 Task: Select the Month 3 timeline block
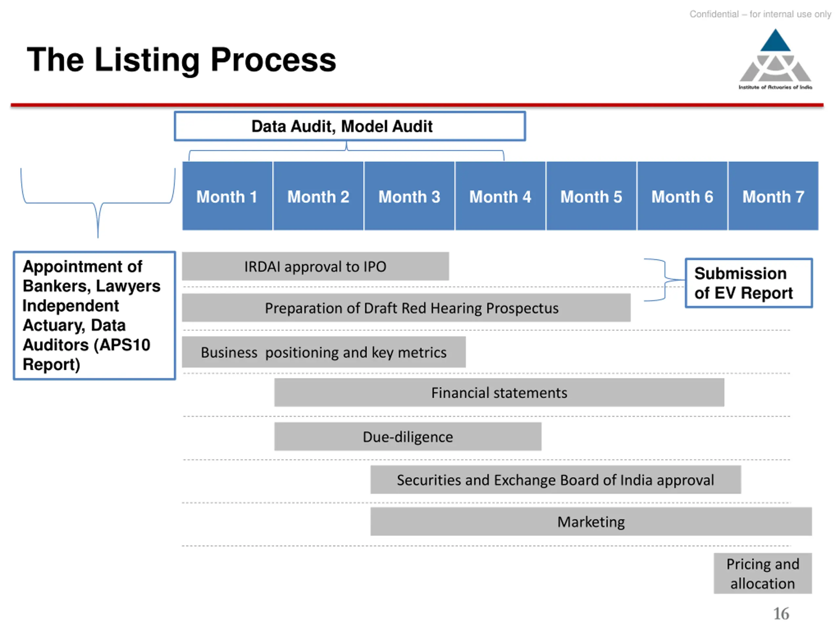[409, 196]
